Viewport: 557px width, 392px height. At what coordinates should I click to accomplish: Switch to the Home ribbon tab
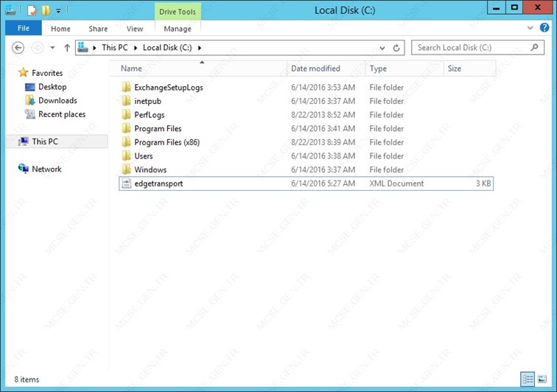click(60, 29)
